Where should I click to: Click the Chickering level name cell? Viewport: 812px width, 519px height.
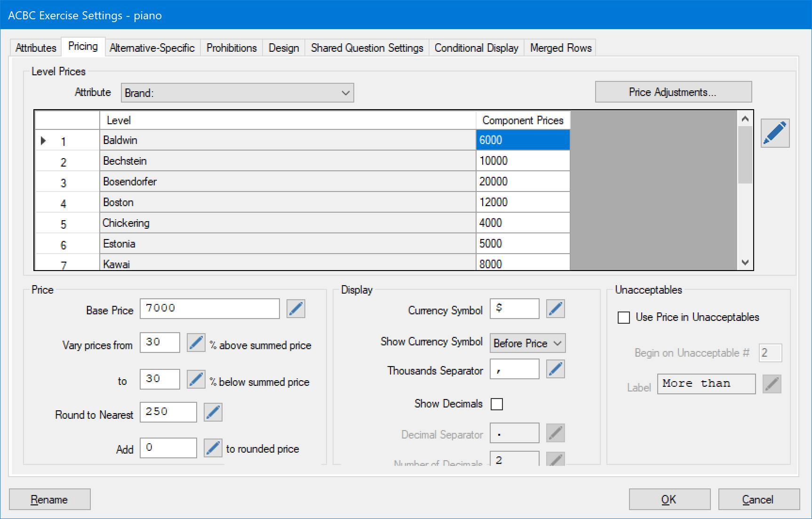click(288, 223)
